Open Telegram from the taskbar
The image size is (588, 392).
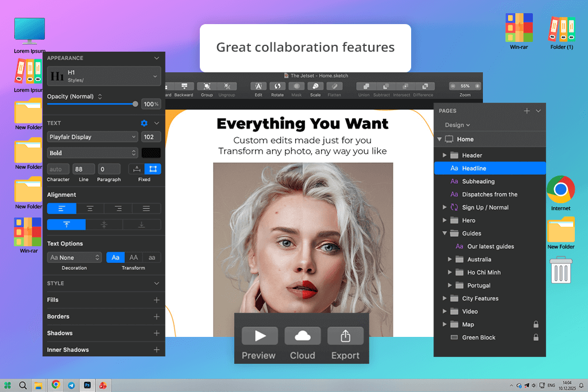(x=72, y=385)
